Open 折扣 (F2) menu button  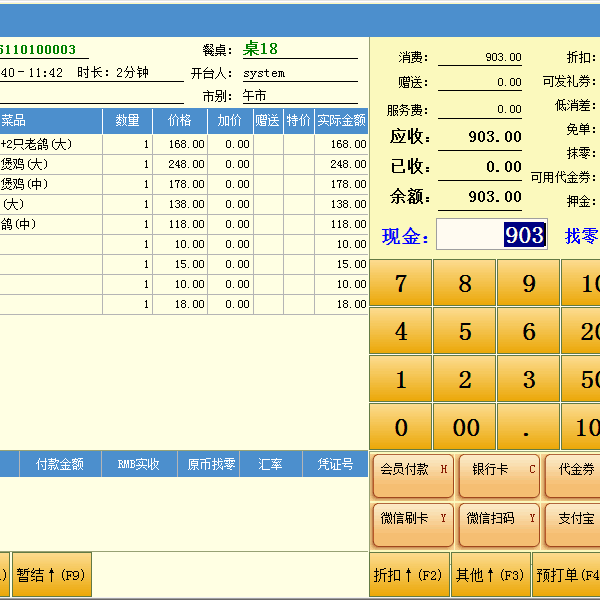click(x=409, y=574)
